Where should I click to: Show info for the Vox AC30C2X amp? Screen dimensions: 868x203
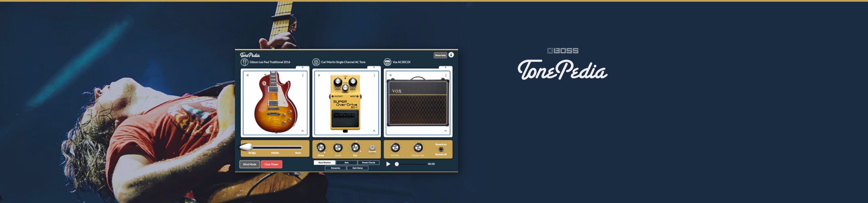(x=446, y=75)
